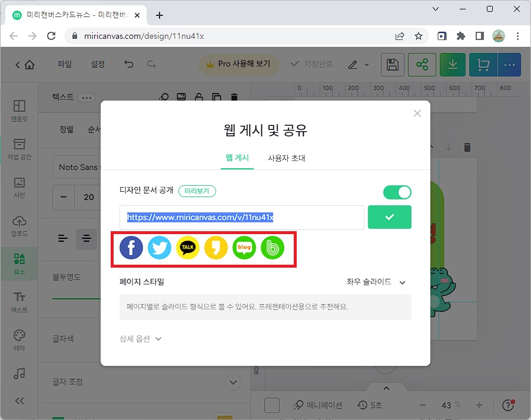The image size is (531, 420).
Task: Click the 애니메이션 animation button
Action: click(318, 405)
